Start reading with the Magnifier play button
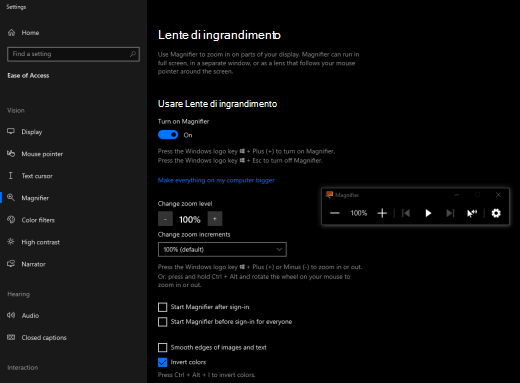The image size is (520, 383). click(x=428, y=213)
